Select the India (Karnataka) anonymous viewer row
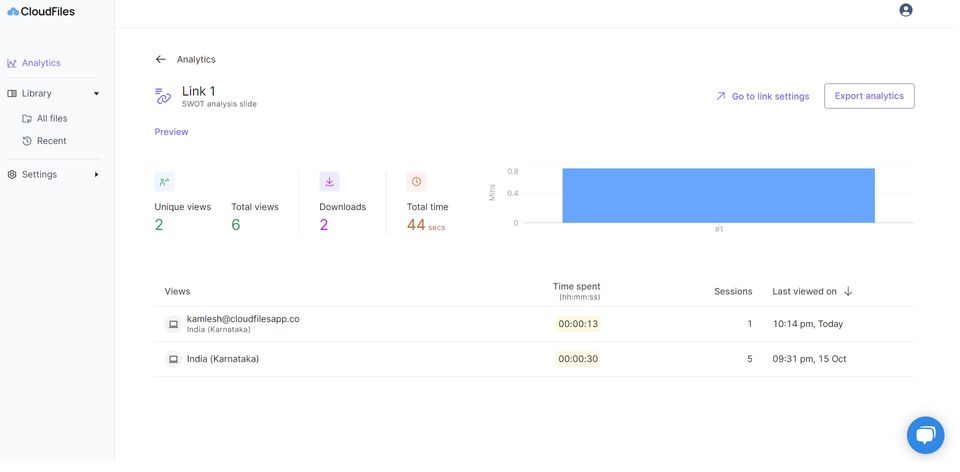960x472 pixels. [x=222, y=359]
